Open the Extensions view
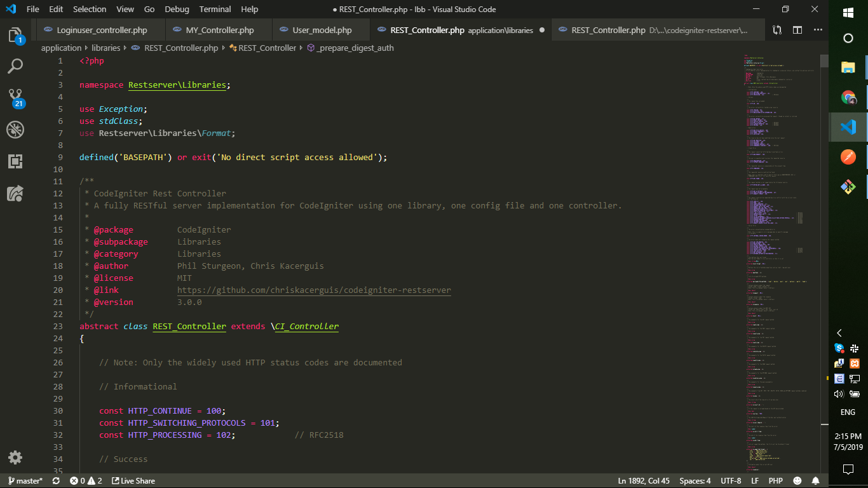Image resolution: width=868 pixels, height=488 pixels. point(15,161)
